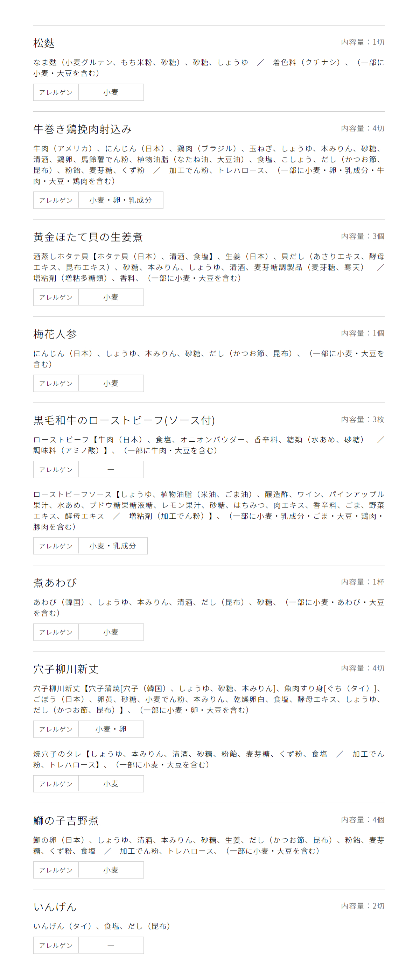This screenshot has height=980, width=420.
Task: Click the 小麦・乳成分 allergen cell for roast beef sauce
Action: click(x=113, y=546)
